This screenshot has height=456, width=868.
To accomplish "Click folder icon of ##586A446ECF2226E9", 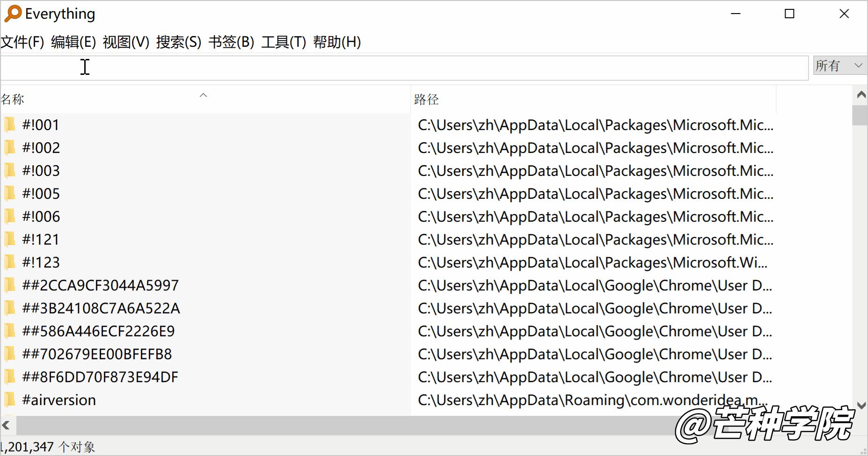I will click(x=10, y=331).
